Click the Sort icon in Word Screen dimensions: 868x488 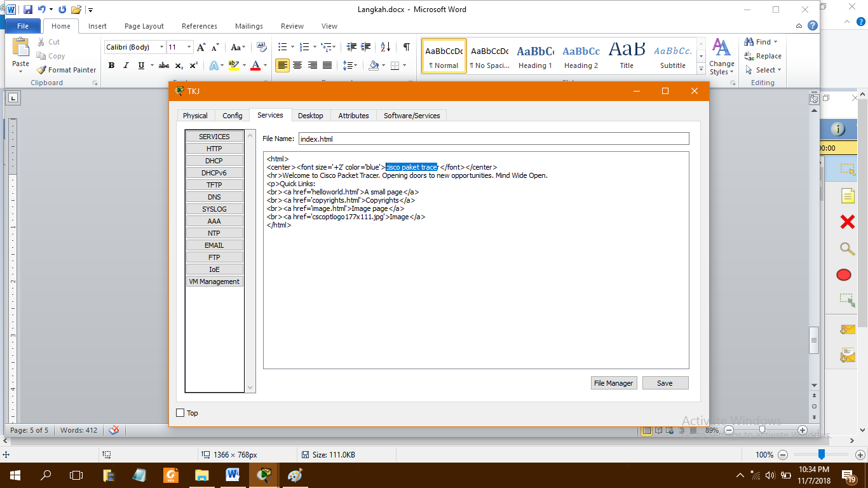(x=386, y=47)
